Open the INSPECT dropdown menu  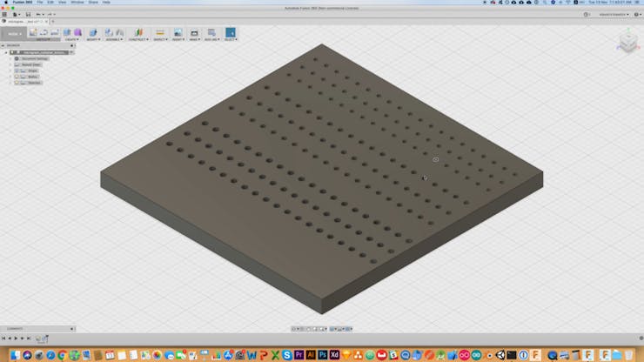160,39
